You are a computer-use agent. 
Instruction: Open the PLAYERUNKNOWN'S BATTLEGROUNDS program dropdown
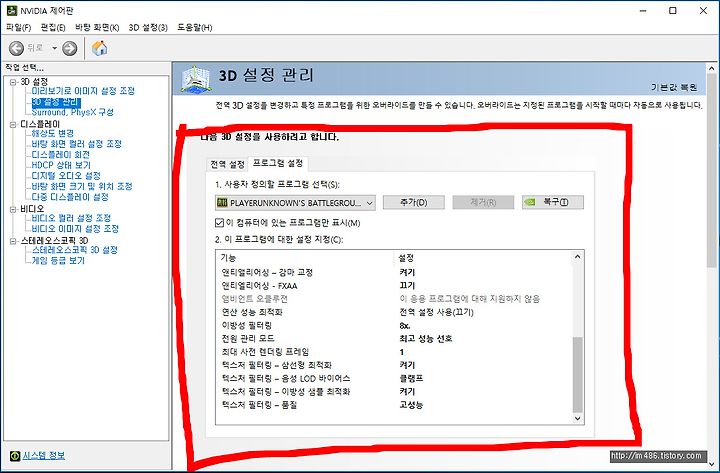(295, 203)
